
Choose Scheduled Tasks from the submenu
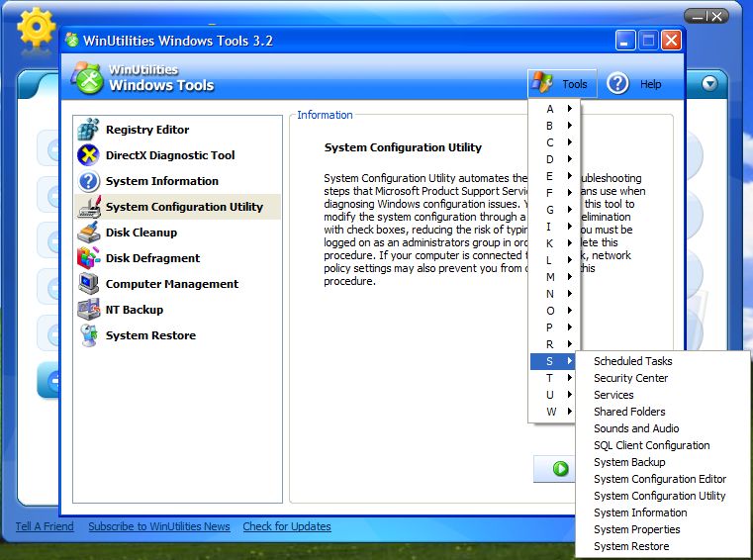click(632, 361)
